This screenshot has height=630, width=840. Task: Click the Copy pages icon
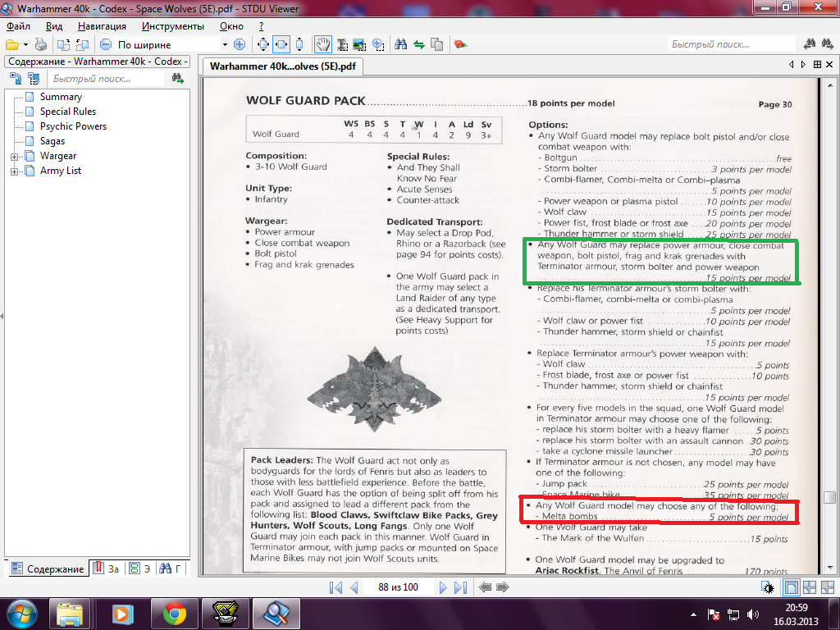[437, 45]
